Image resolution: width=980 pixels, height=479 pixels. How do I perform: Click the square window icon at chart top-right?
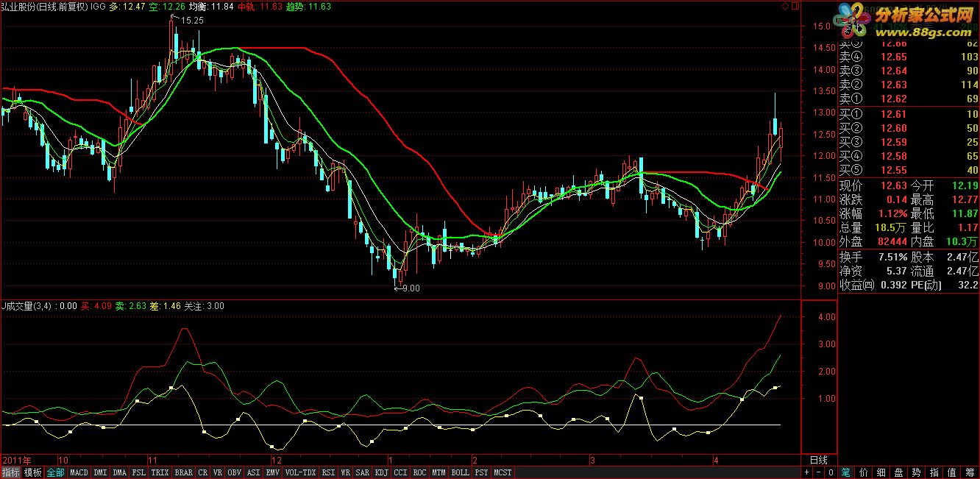(795, 6)
